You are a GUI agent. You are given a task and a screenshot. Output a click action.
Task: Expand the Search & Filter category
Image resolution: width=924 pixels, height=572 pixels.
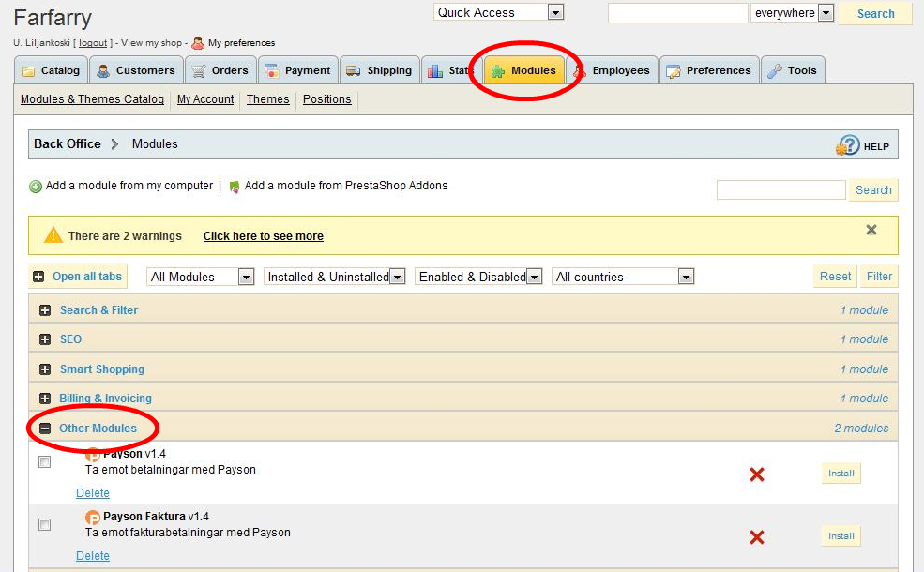point(45,310)
